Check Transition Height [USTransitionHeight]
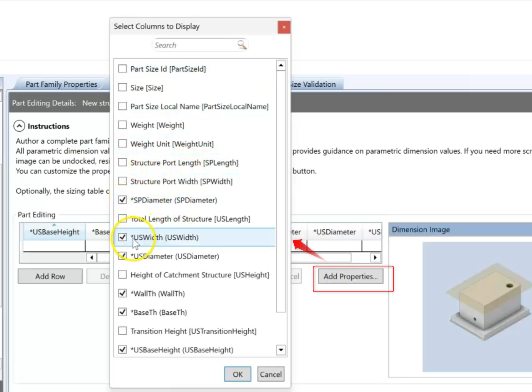 tap(122, 331)
